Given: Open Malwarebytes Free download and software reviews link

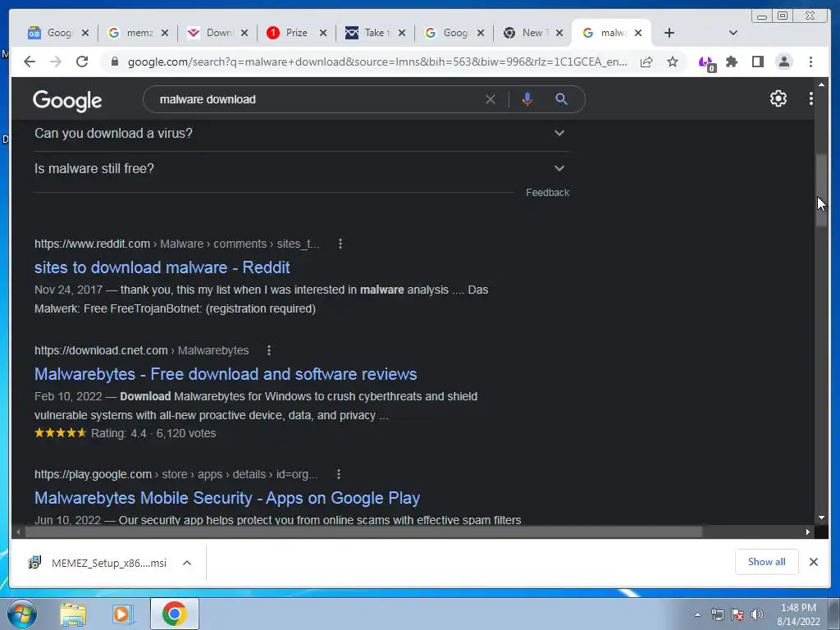Looking at the screenshot, I should [226, 374].
